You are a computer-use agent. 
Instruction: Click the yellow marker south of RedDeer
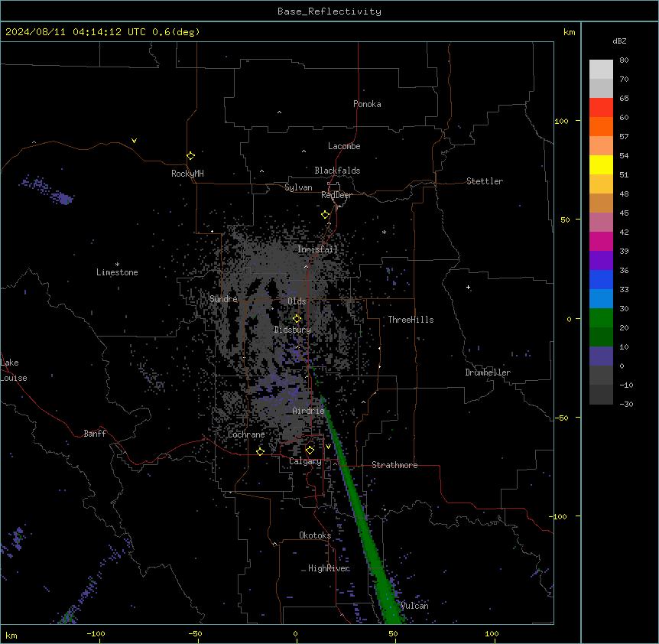pos(326,215)
